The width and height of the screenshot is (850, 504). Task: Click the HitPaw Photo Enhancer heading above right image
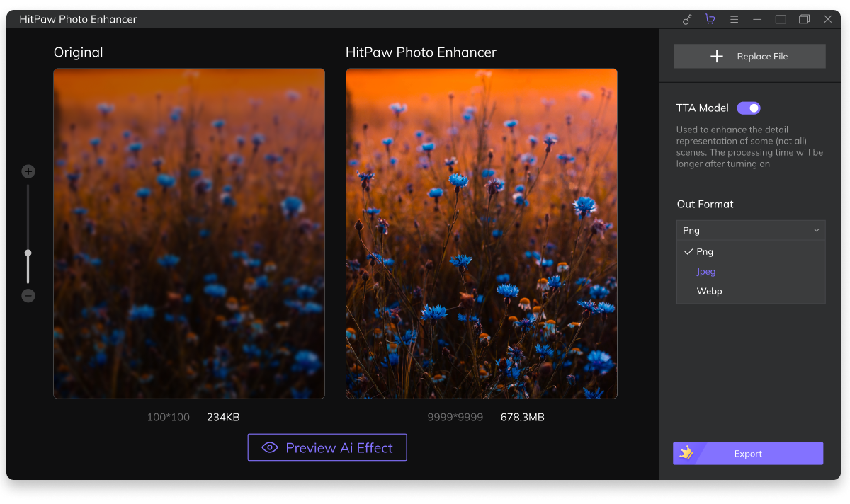(x=421, y=52)
